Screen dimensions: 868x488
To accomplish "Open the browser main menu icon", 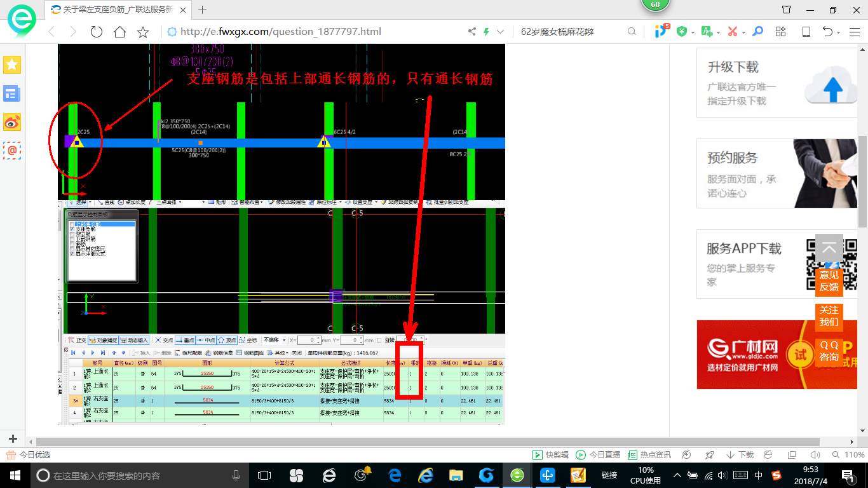I will pyautogui.click(x=854, y=32).
